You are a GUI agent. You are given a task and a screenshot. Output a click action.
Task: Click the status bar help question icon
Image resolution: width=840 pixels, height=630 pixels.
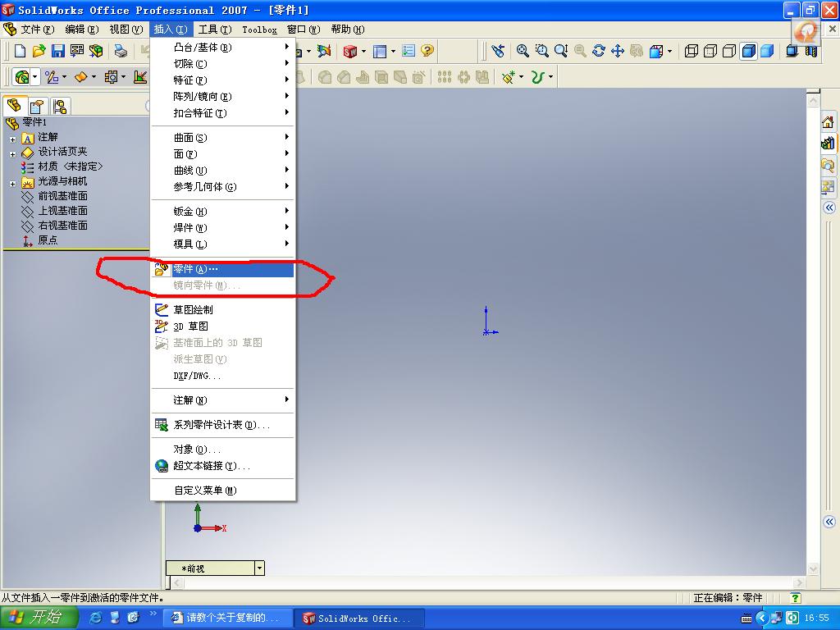[796, 598]
